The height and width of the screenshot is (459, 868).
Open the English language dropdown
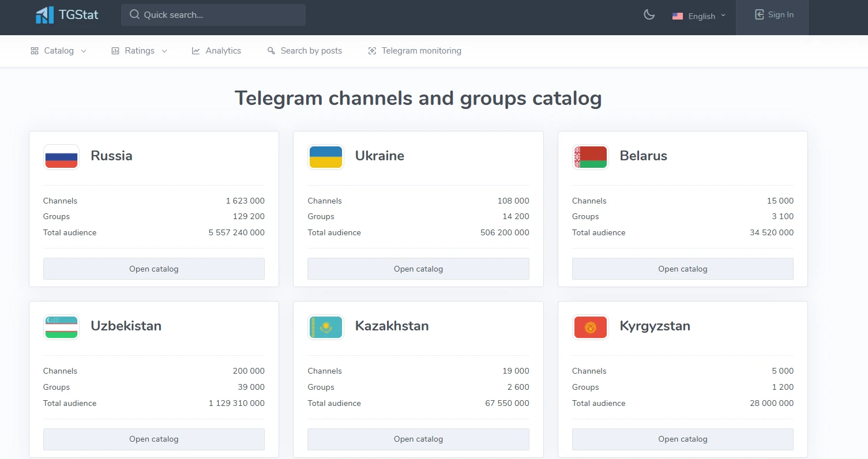tap(699, 16)
